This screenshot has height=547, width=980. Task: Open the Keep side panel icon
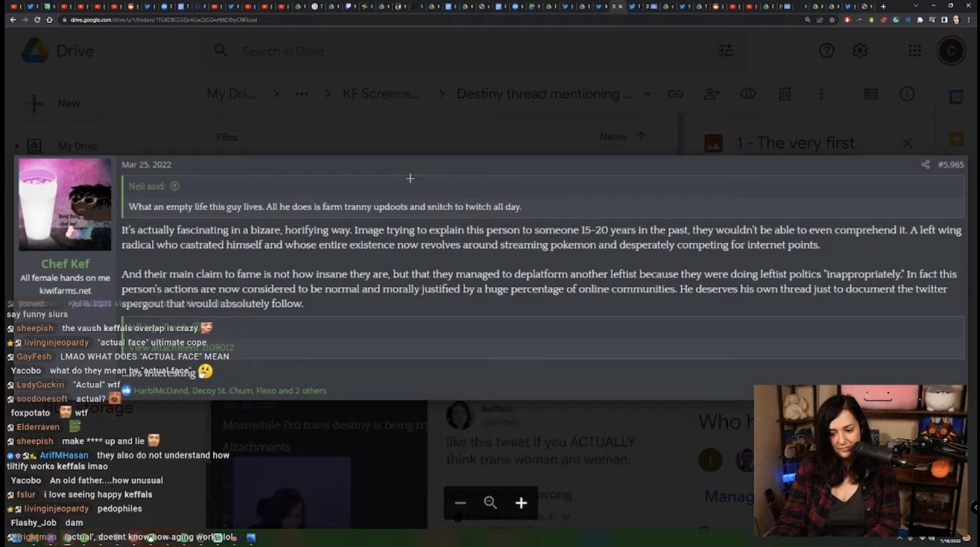pos(957,139)
